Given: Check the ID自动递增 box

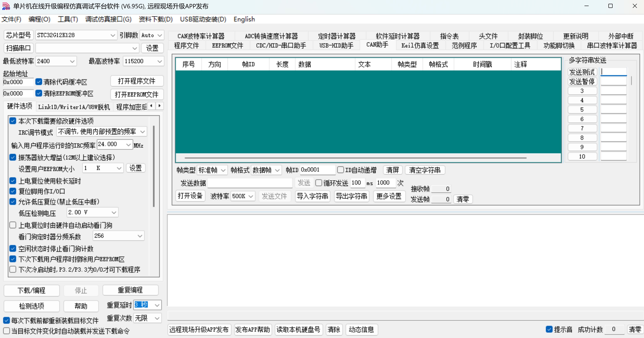Looking at the screenshot, I should click(340, 170).
